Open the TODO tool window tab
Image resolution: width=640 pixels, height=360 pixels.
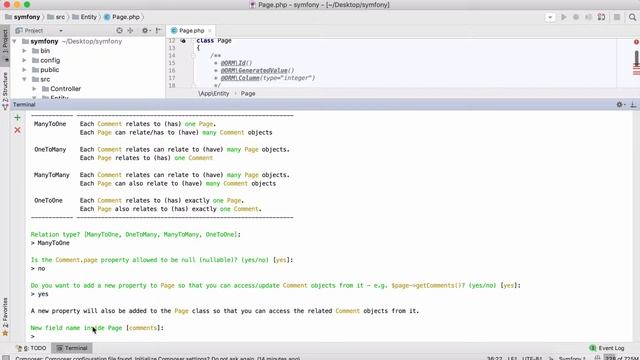pos(31,348)
